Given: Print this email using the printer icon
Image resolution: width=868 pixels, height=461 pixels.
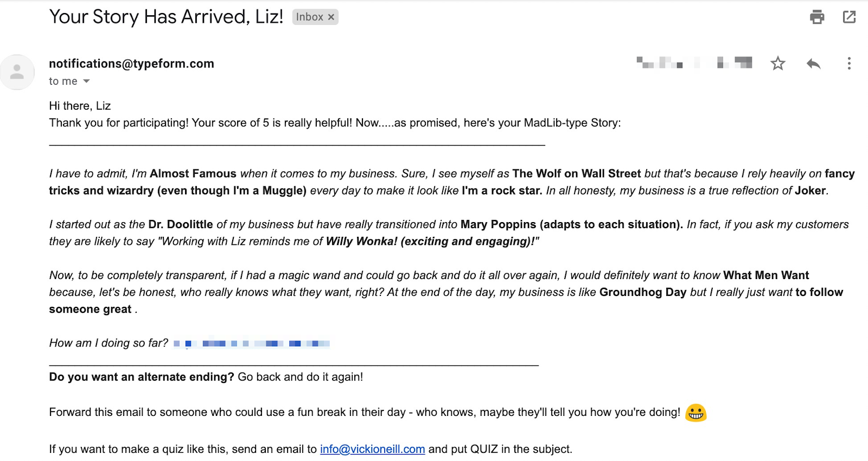Looking at the screenshot, I should (x=817, y=17).
